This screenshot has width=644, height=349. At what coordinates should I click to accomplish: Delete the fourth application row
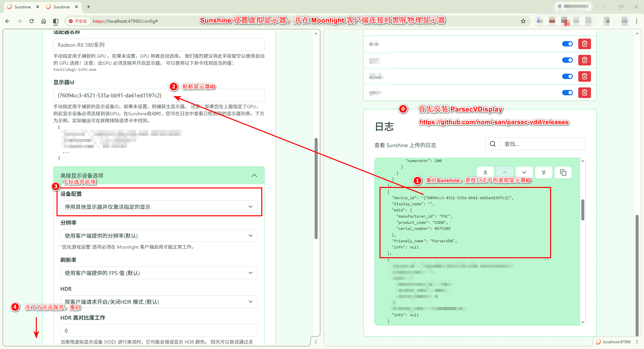(584, 93)
